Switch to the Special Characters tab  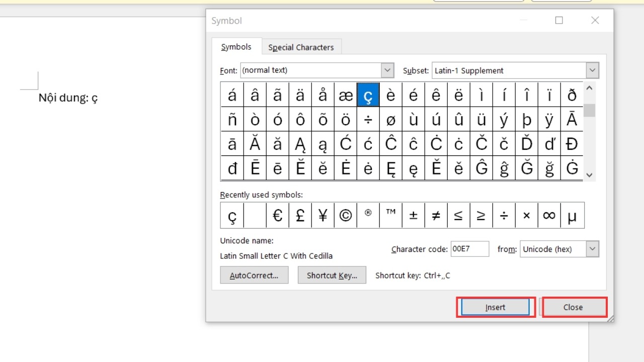click(x=301, y=47)
